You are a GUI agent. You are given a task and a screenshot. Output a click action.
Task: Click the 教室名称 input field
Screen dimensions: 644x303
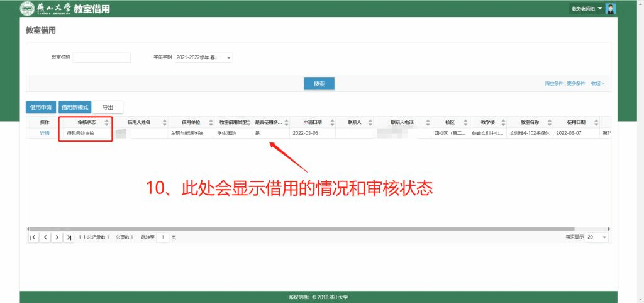pyautogui.click(x=101, y=58)
